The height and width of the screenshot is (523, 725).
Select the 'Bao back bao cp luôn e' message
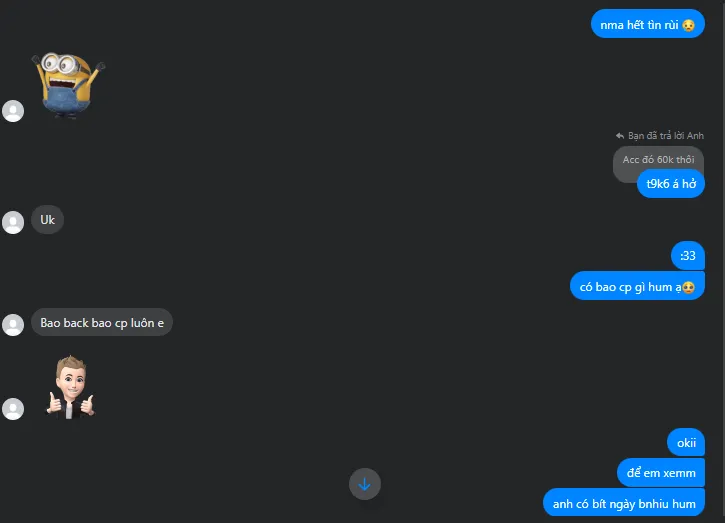click(102, 322)
